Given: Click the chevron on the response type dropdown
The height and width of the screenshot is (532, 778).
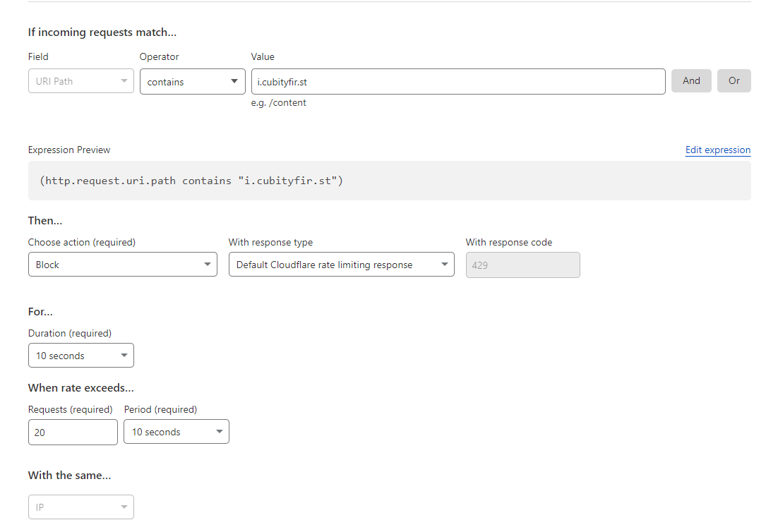Looking at the screenshot, I should 445,264.
